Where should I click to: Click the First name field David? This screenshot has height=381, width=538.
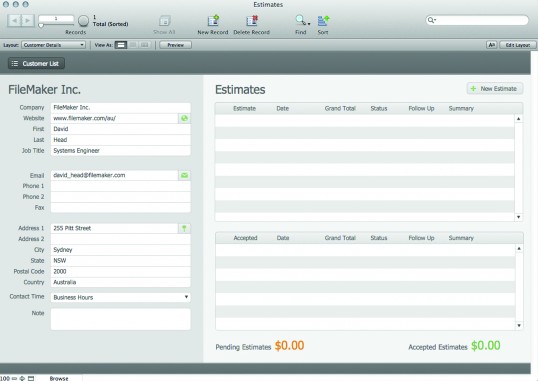pos(120,129)
